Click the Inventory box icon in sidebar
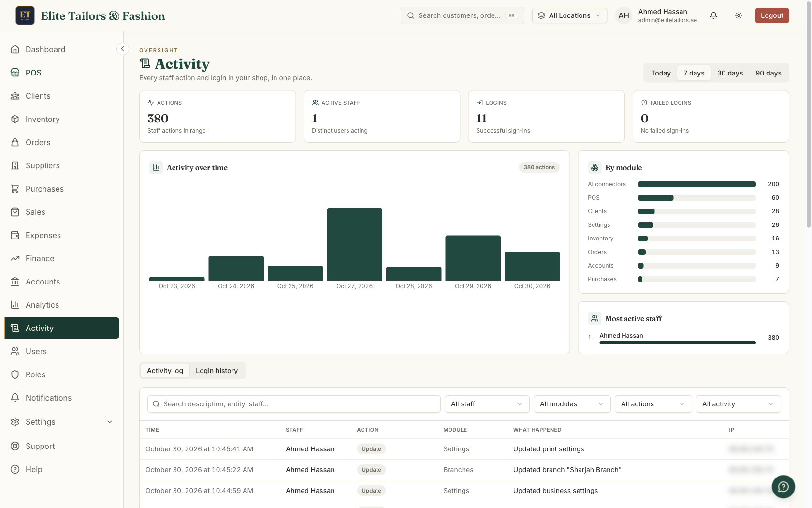812x508 pixels. 15,119
